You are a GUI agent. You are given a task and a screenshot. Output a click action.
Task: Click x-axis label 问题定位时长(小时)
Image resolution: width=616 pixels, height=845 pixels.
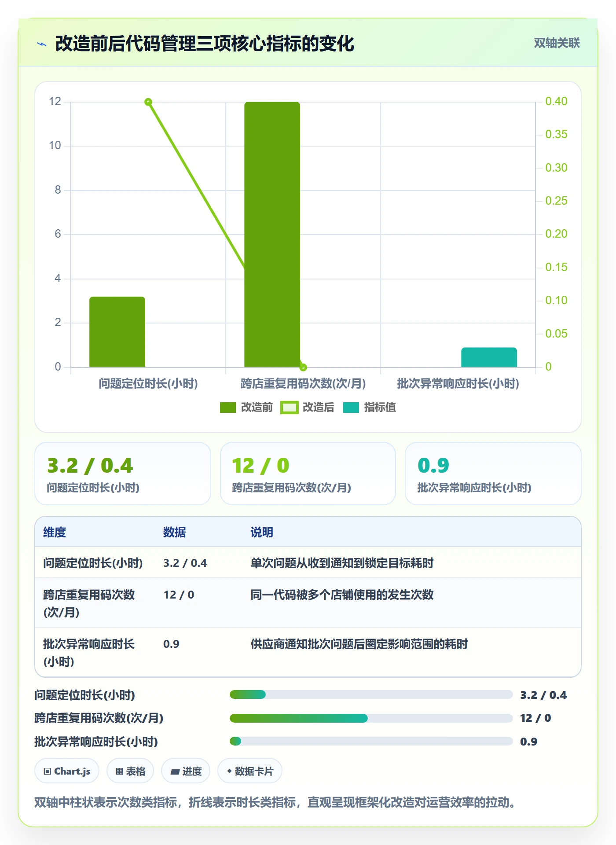(x=148, y=384)
